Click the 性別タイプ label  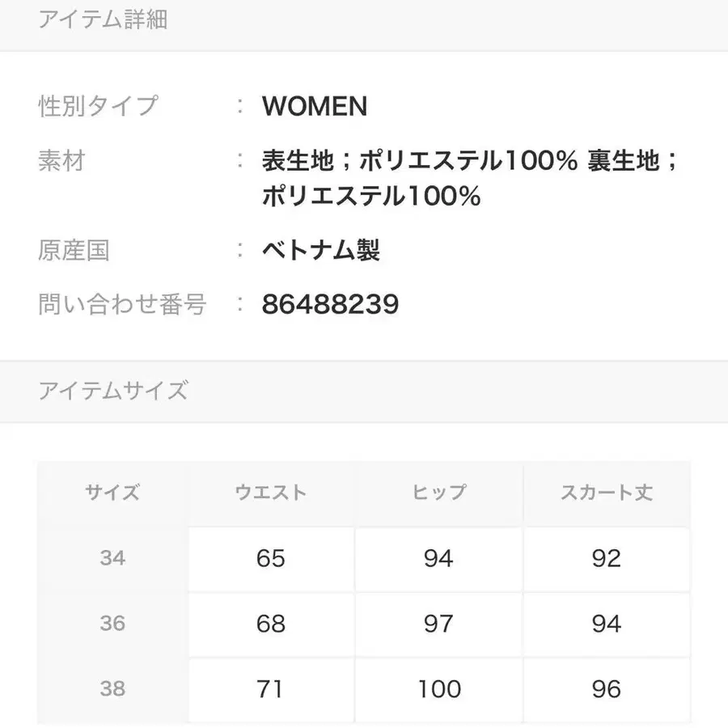tap(98, 106)
